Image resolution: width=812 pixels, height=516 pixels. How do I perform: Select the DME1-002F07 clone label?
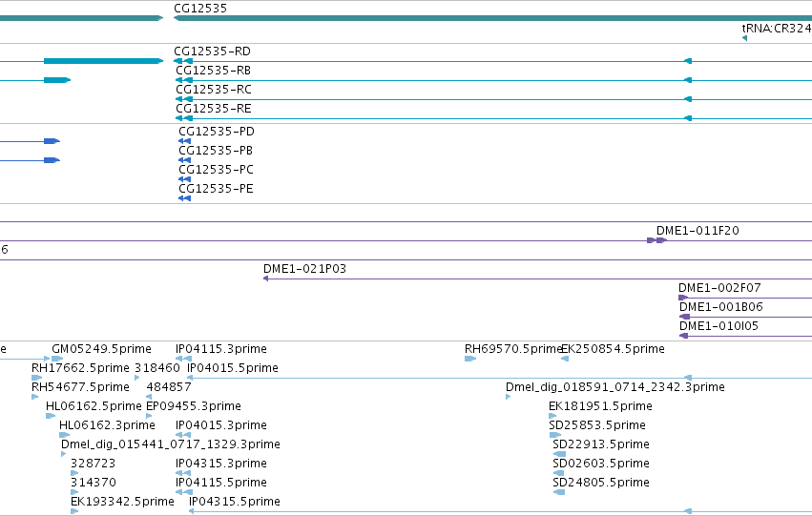point(719,288)
